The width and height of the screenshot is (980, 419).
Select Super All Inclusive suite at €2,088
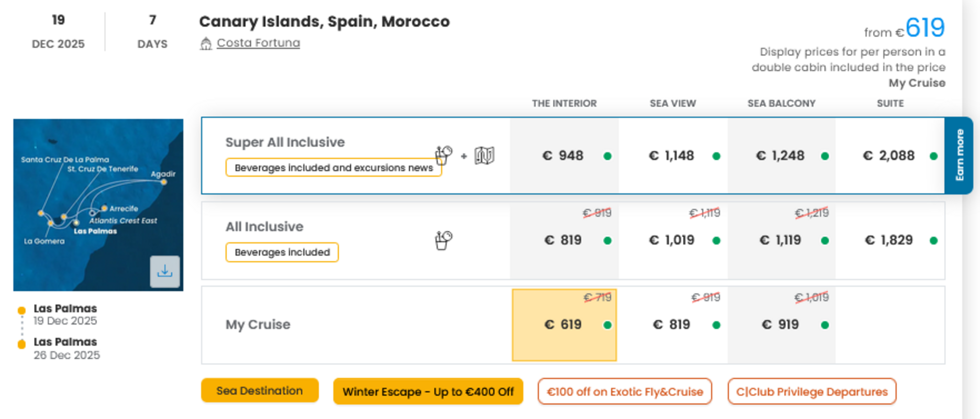tap(890, 156)
